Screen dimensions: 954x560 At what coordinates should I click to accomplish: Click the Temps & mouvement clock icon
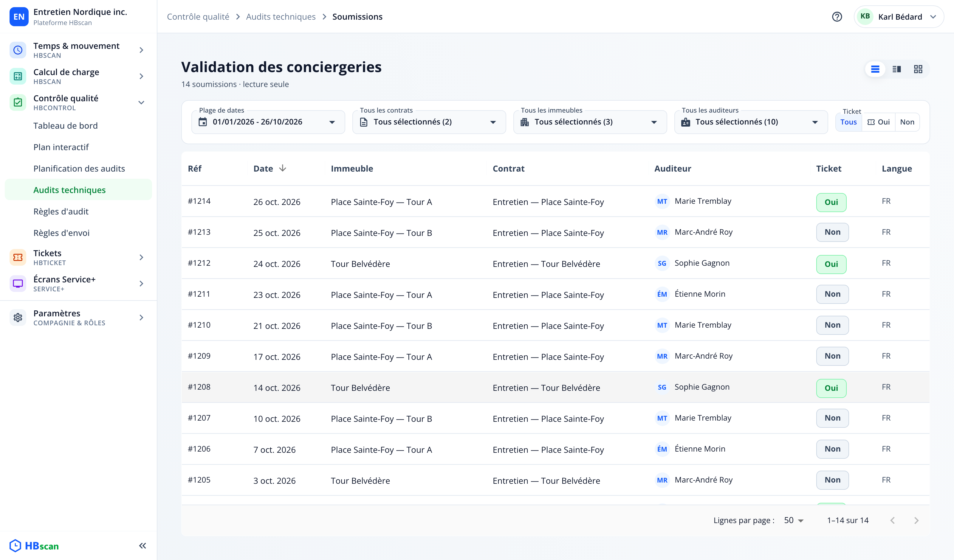coord(18,50)
